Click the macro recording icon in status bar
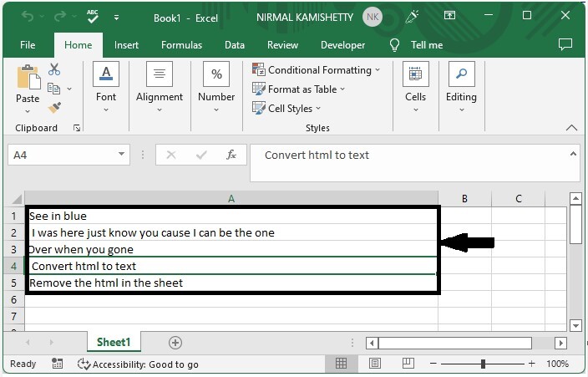This screenshot has width=588, height=377. 57,364
